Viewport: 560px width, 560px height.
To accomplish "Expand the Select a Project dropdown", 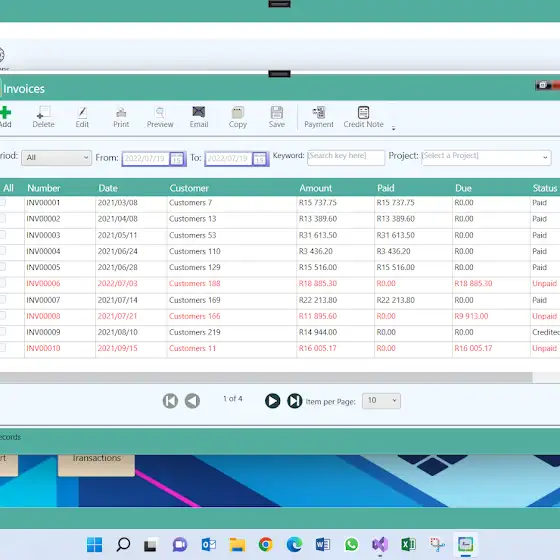I will click(x=486, y=158).
